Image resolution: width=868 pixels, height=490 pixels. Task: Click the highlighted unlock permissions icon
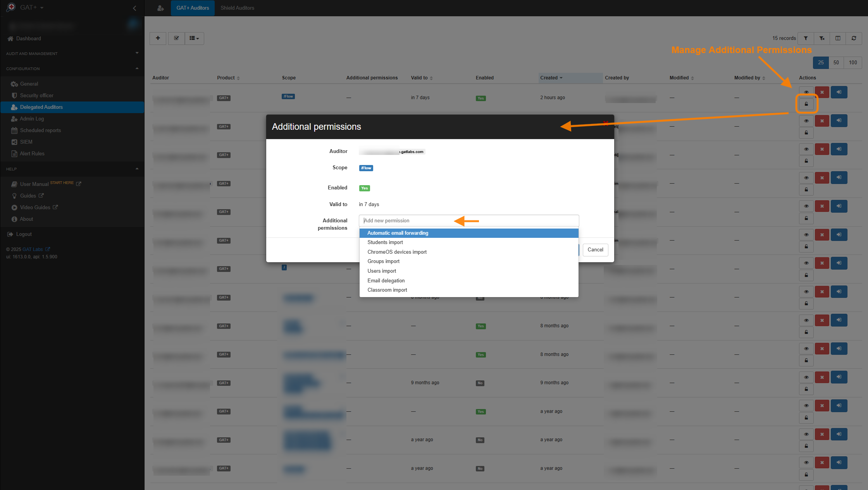click(x=806, y=104)
